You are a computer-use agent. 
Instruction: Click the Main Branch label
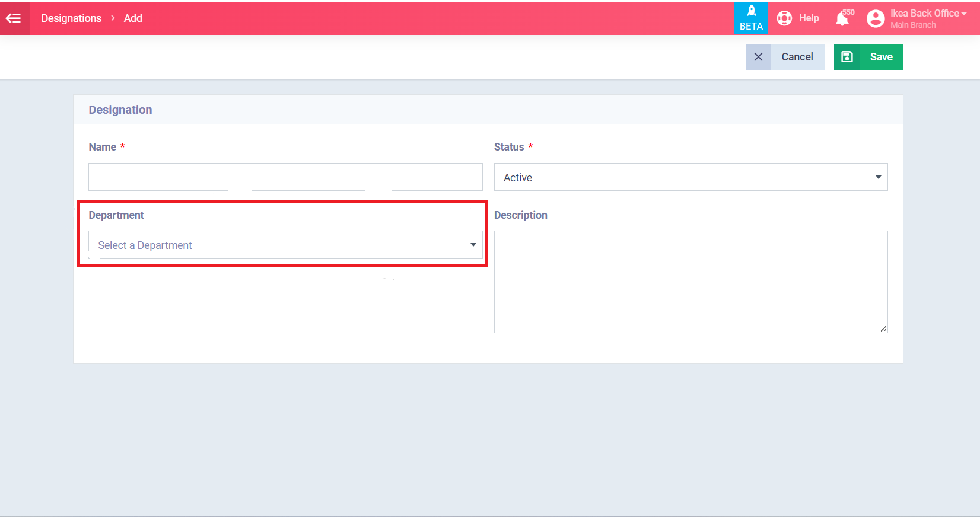pyautogui.click(x=913, y=25)
